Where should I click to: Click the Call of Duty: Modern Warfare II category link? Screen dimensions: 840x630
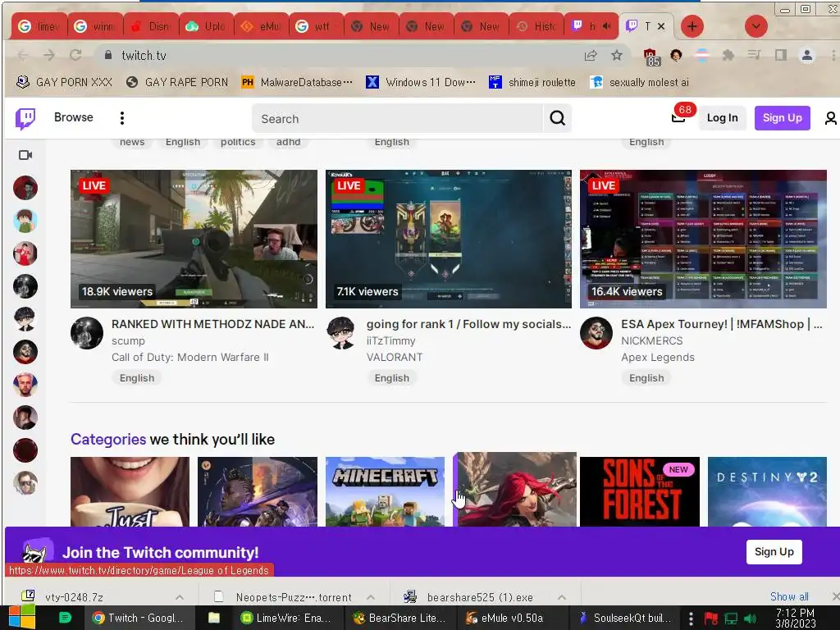[x=190, y=358]
